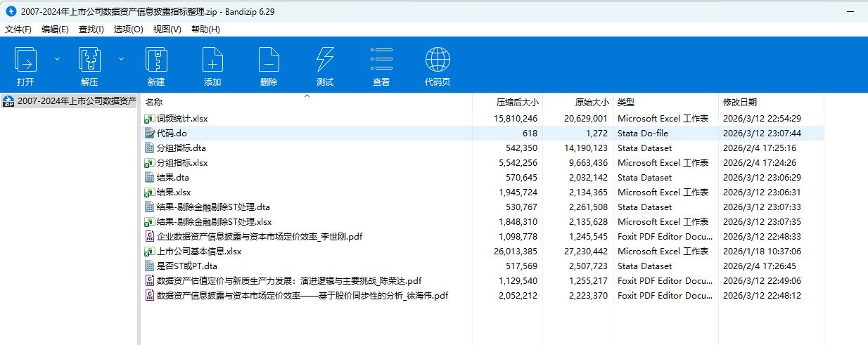Viewport: 868px width, 345px height.
Task: Click the Stata Do-file type cell
Action: [643, 134]
